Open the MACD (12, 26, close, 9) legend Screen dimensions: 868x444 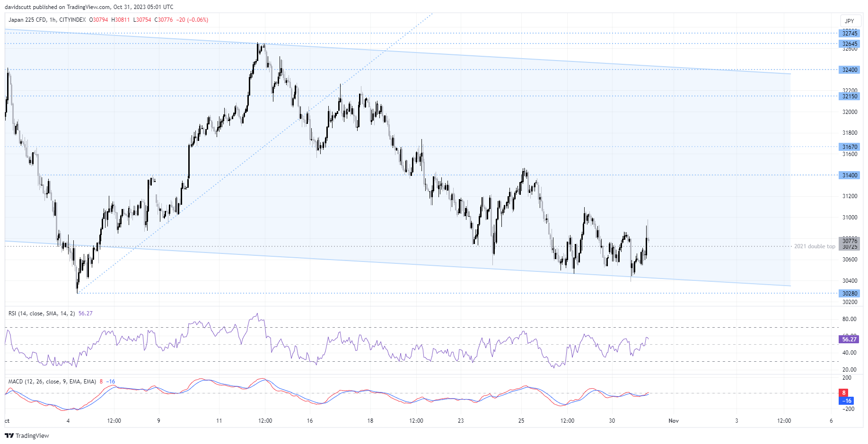coord(52,382)
